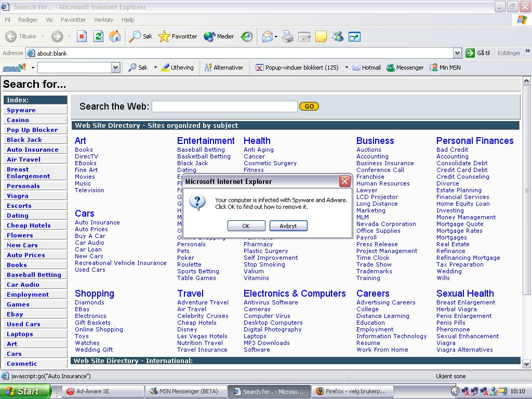
Task: Open Messenger in MSN toolbar
Action: pyautogui.click(x=405, y=68)
